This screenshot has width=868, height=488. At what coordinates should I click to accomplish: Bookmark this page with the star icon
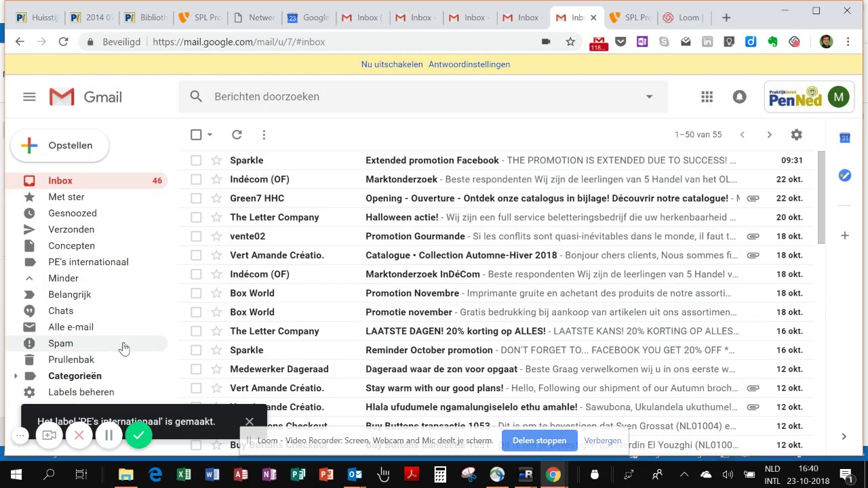tap(570, 42)
